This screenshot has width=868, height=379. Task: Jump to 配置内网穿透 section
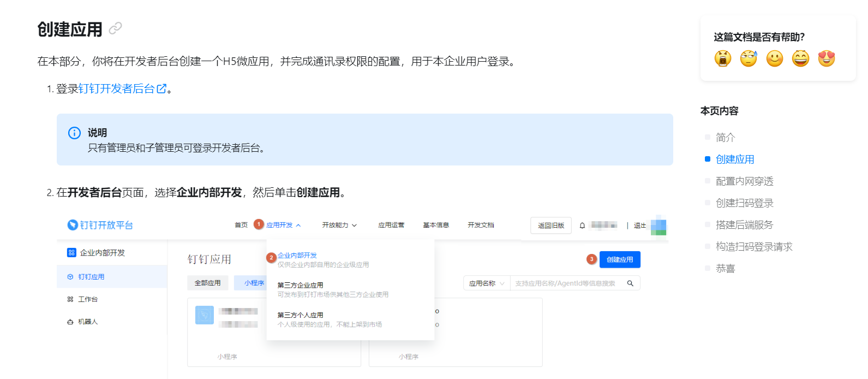[x=744, y=181]
